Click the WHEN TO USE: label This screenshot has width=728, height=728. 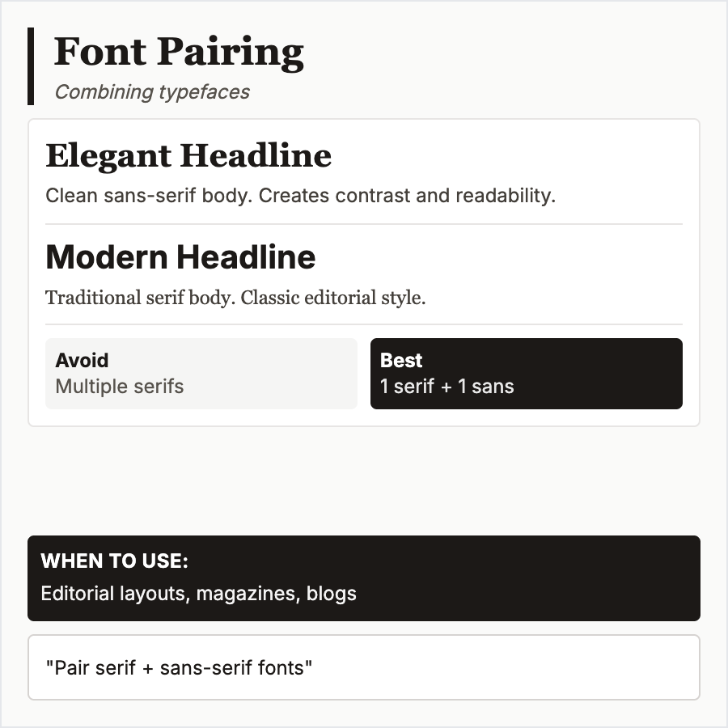click(x=114, y=562)
